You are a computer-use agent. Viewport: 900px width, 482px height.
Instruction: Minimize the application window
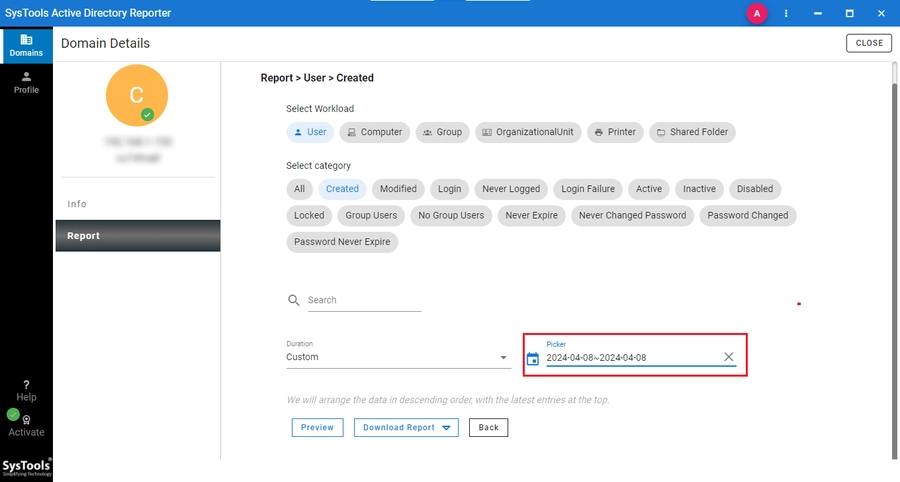817,13
